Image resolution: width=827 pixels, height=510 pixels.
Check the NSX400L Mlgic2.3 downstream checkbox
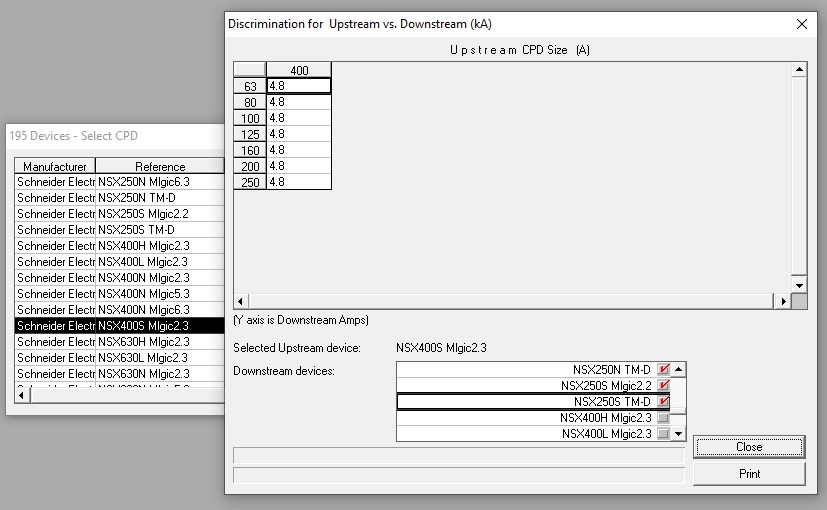663,434
